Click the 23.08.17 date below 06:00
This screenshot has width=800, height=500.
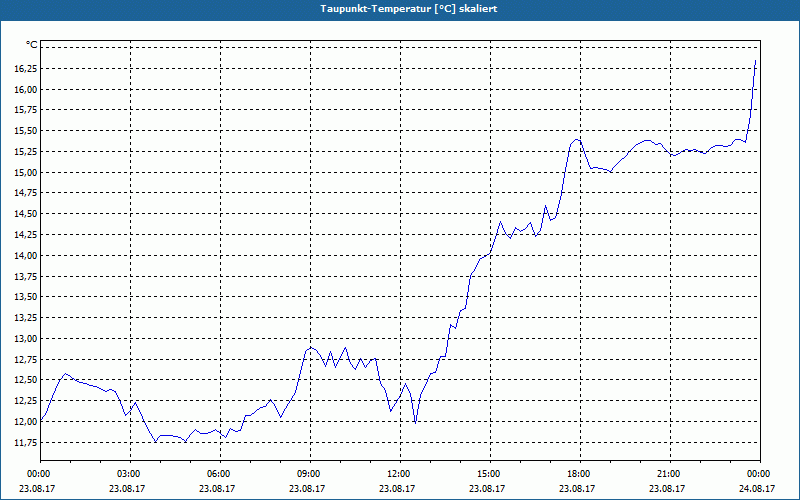(217, 488)
